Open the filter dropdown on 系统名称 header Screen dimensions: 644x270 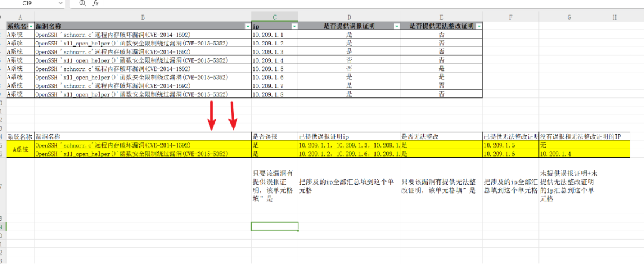(31, 26)
